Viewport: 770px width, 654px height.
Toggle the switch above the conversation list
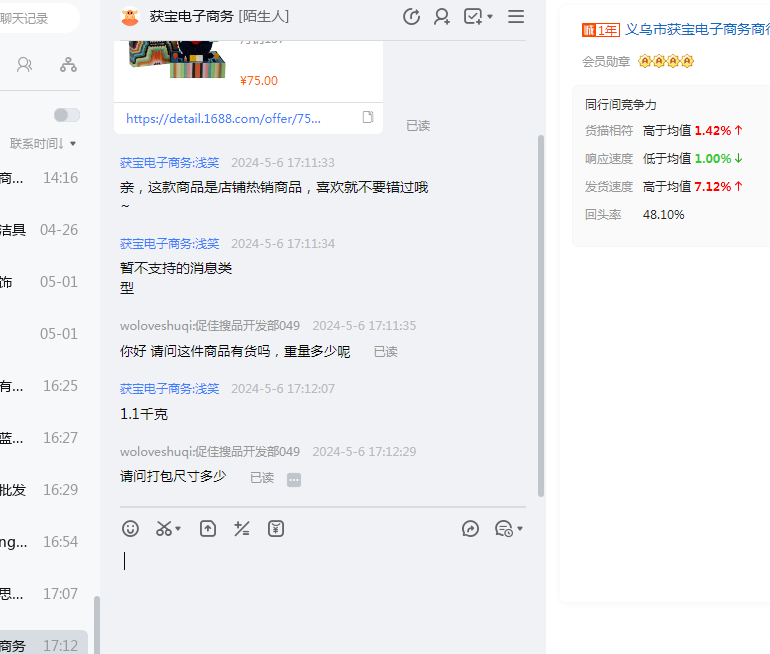coord(67,115)
